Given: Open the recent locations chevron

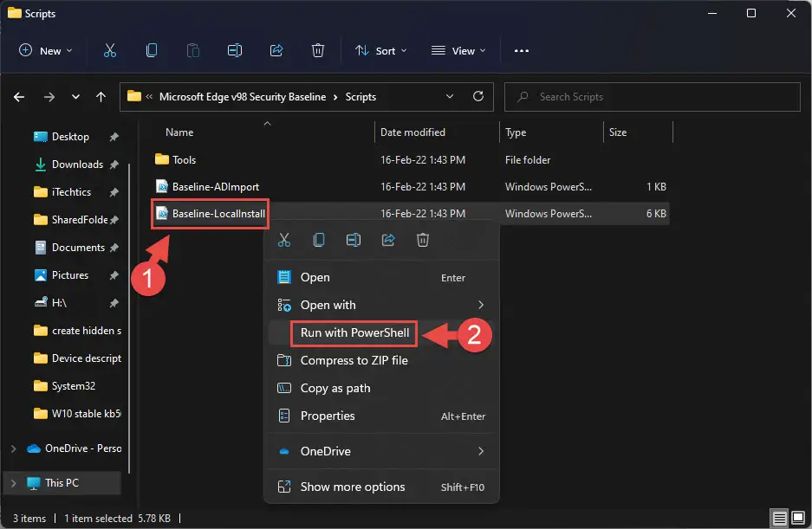Looking at the screenshot, I should 75,97.
